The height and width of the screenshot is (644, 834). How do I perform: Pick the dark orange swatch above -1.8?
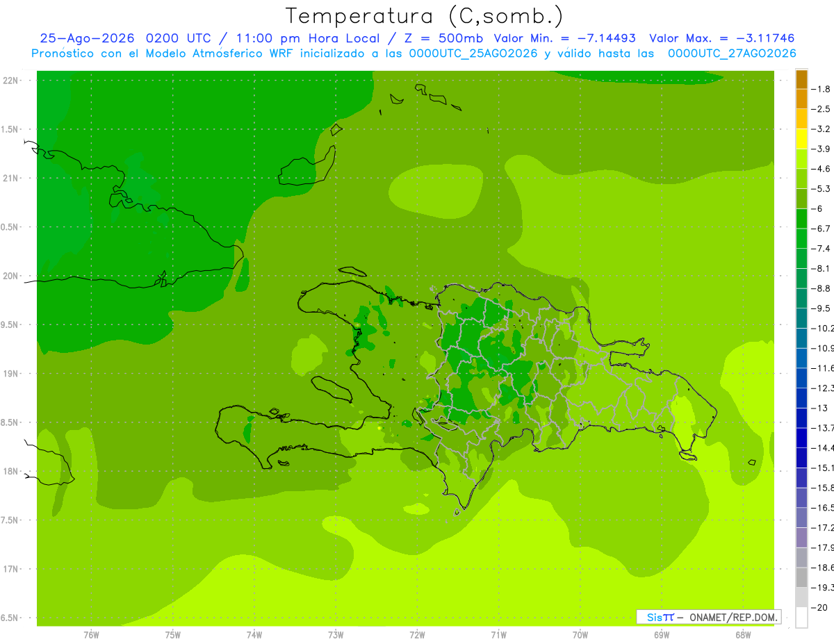pyautogui.click(x=801, y=79)
